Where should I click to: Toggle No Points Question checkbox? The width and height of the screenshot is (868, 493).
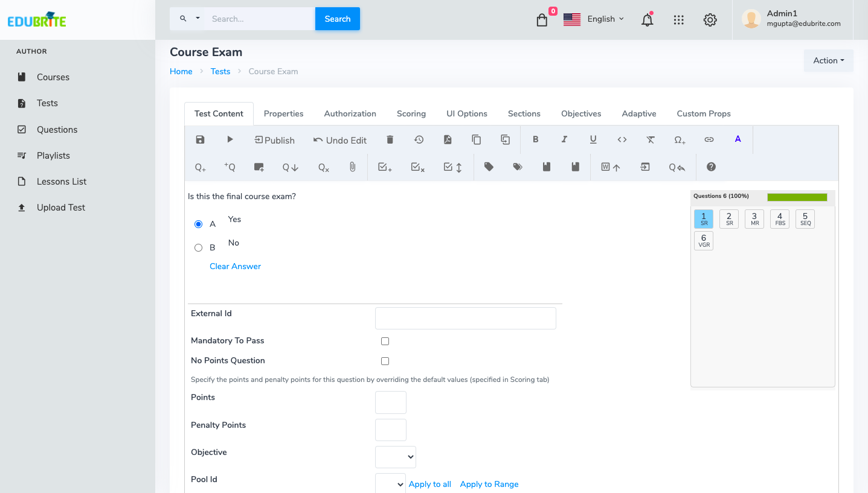(385, 361)
